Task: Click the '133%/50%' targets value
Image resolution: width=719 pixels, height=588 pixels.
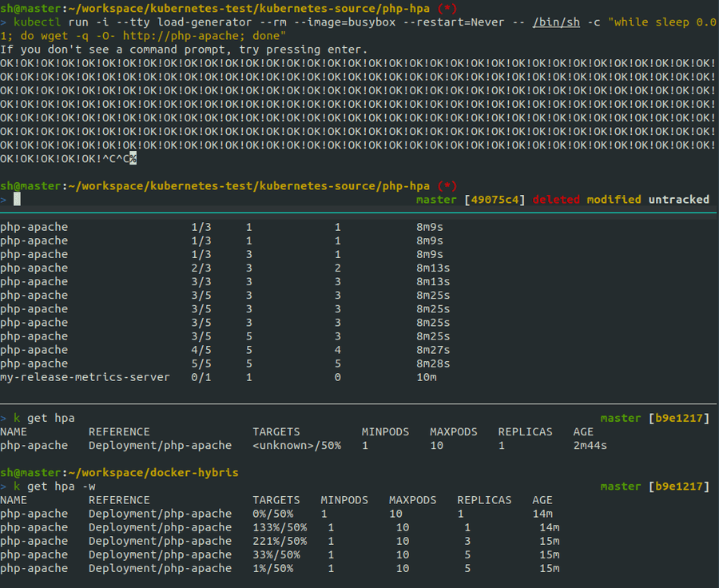Action: click(x=280, y=528)
